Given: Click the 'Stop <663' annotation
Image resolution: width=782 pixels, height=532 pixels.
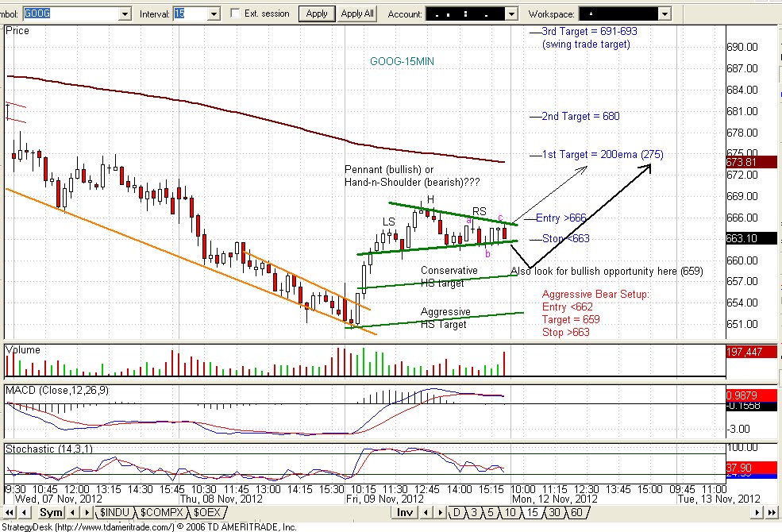Looking at the screenshot, I should (565, 238).
